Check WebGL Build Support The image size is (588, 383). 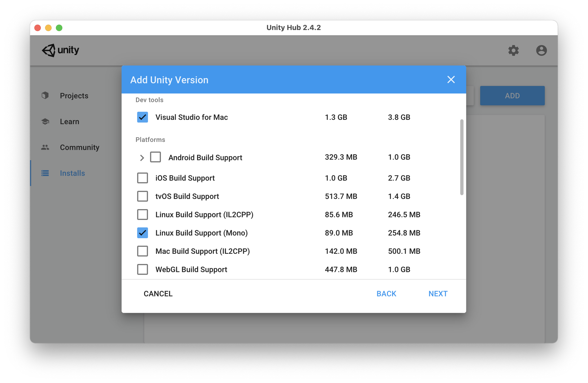tap(143, 269)
